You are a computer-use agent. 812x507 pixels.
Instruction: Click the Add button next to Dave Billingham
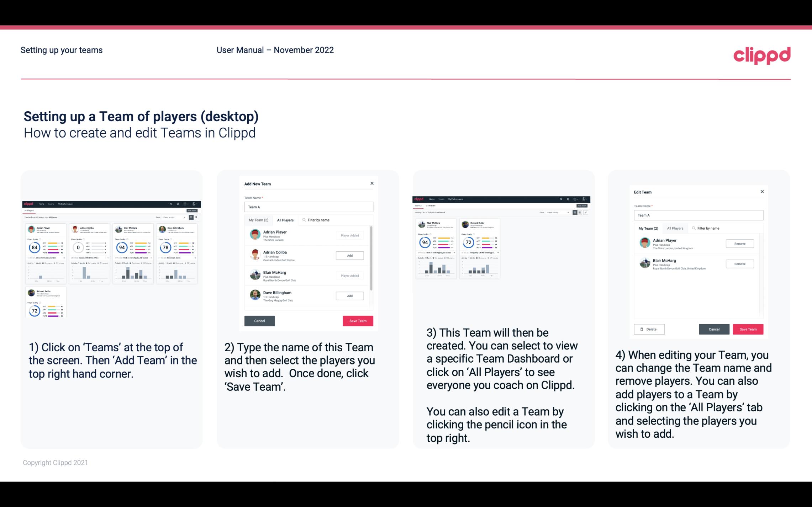pos(349,296)
